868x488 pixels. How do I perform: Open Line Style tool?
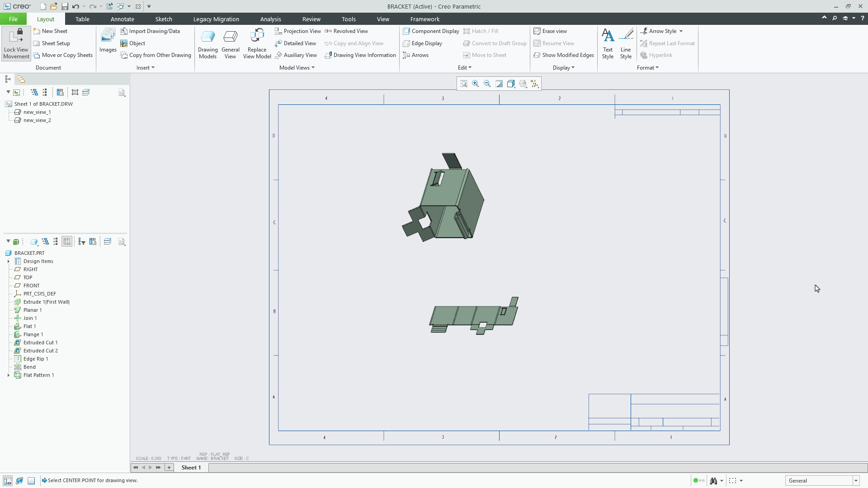coord(626,44)
